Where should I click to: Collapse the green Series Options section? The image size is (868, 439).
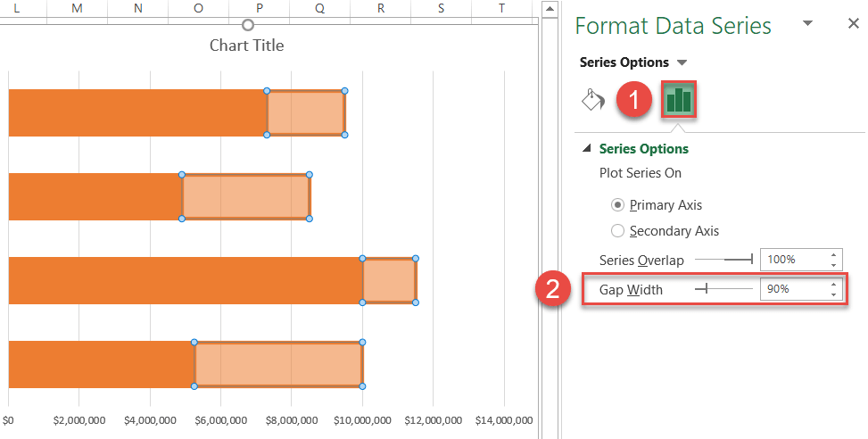[587, 148]
